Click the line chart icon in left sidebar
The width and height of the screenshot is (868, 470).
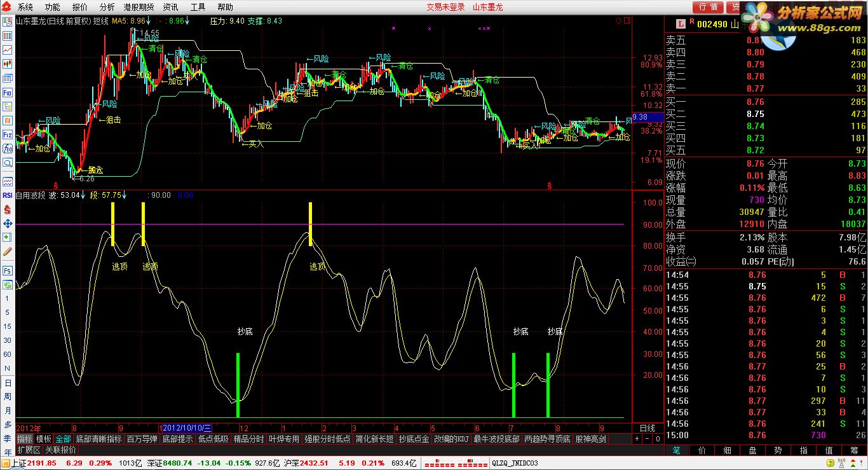pyautogui.click(x=8, y=50)
